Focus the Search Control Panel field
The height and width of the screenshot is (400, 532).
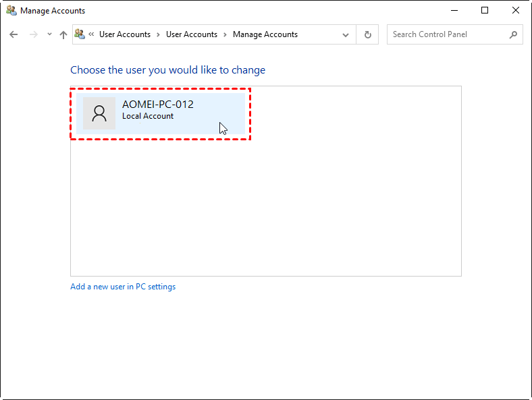454,34
